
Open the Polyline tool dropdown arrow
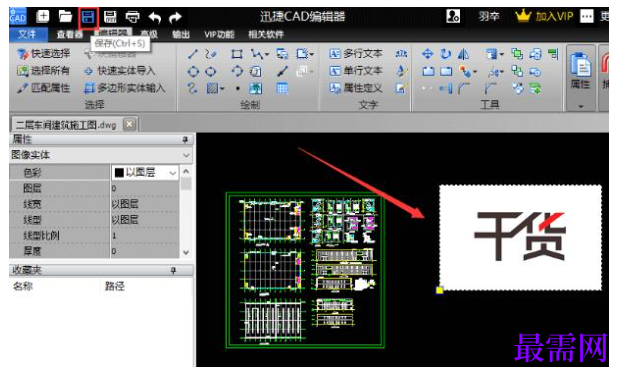267,54
